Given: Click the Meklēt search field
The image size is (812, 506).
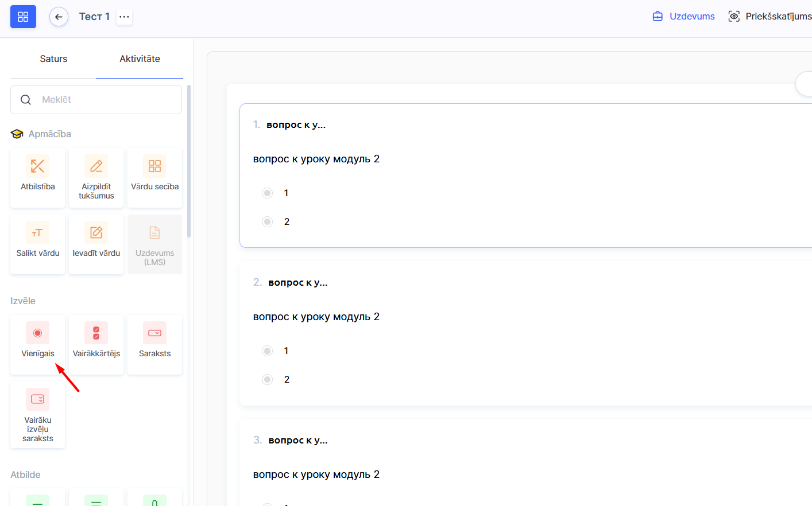Looking at the screenshot, I should tap(96, 100).
